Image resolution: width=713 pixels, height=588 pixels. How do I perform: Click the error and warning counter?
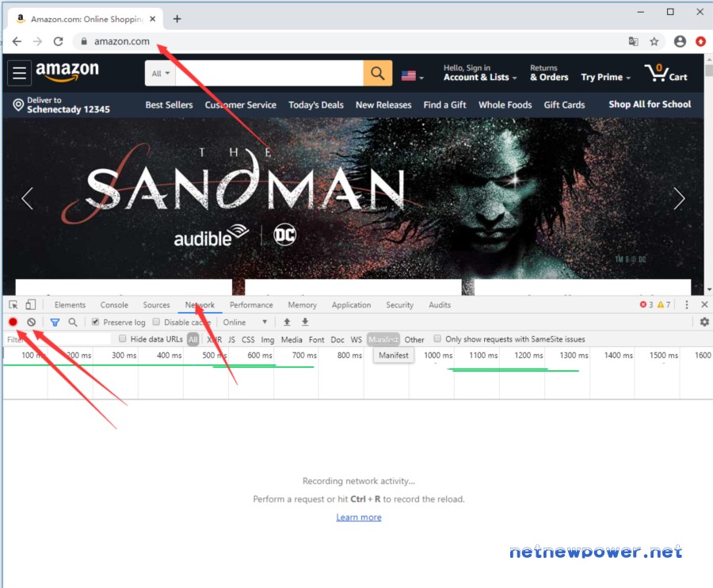pyautogui.click(x=655, y=304)
